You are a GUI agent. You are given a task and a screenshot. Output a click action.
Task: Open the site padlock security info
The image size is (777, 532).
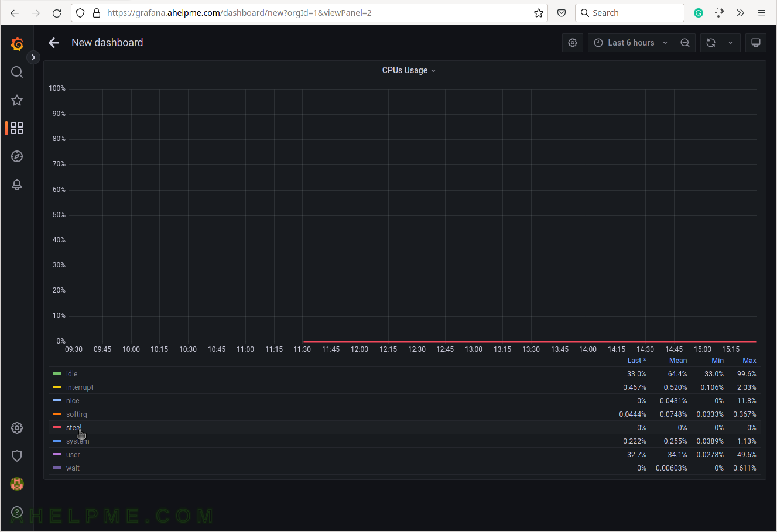tap(97, 13)
